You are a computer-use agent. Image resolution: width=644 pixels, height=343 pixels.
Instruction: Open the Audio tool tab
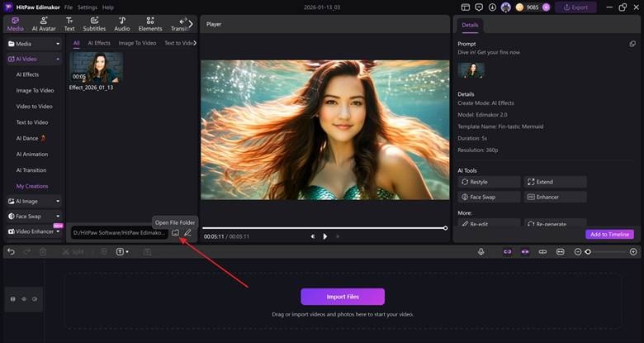tap(122, 24)
